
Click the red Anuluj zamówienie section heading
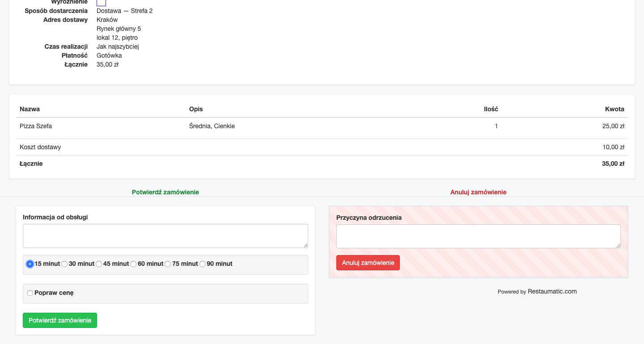[x=478, y=192]
